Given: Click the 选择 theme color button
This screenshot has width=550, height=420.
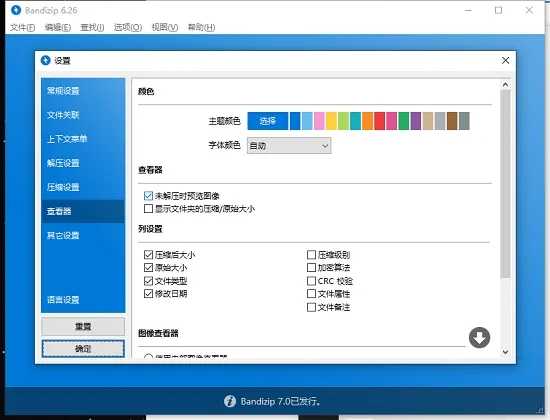Looking at the screenshot, I should tap(268, 121).
